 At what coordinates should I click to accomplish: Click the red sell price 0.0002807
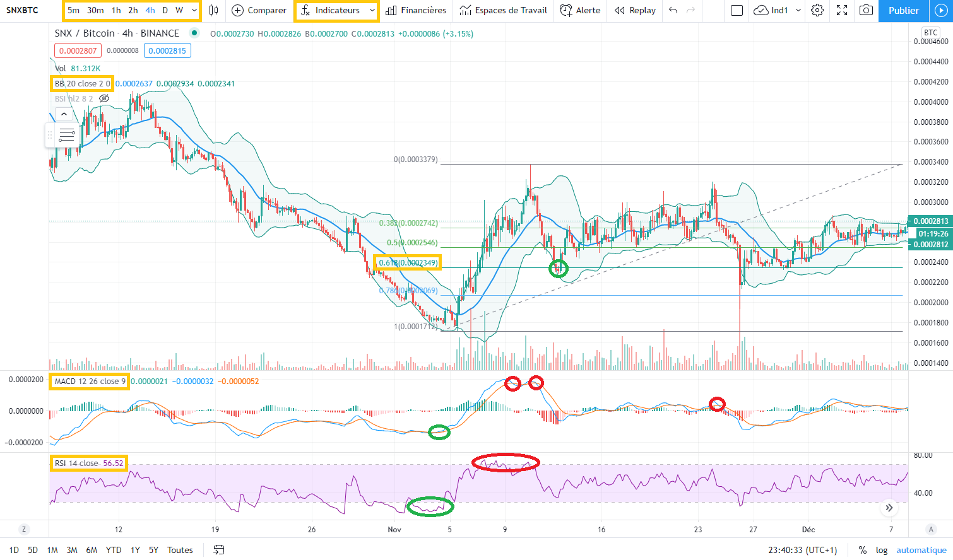(78, 50)
